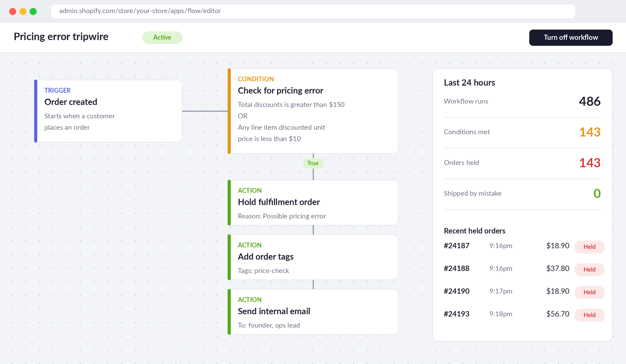Click the red close window button
626x364 pixels.
coord(13,11)
